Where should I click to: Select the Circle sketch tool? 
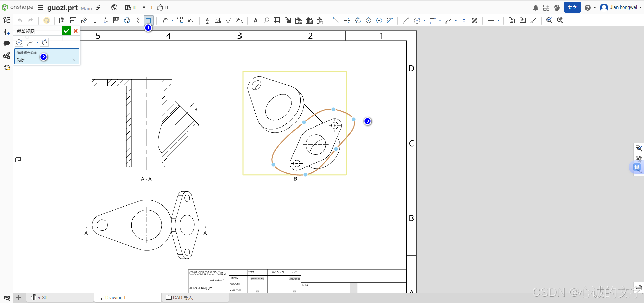coord(417,20)
